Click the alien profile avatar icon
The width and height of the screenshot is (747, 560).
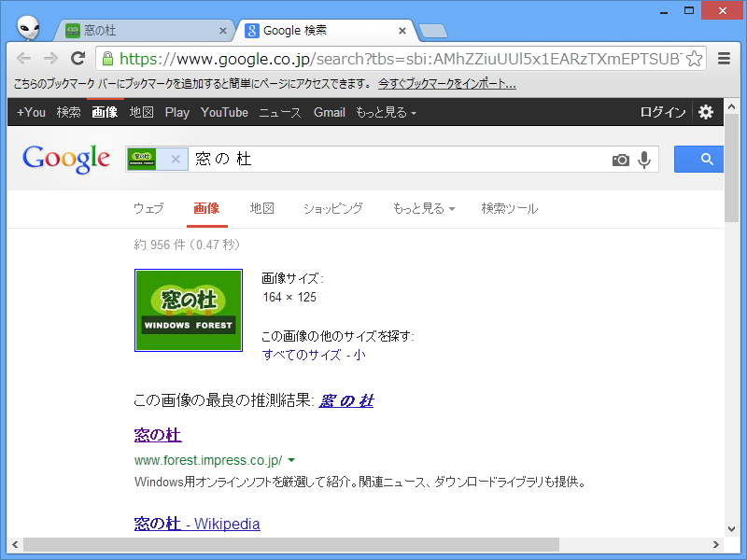(x=28, y=28)
